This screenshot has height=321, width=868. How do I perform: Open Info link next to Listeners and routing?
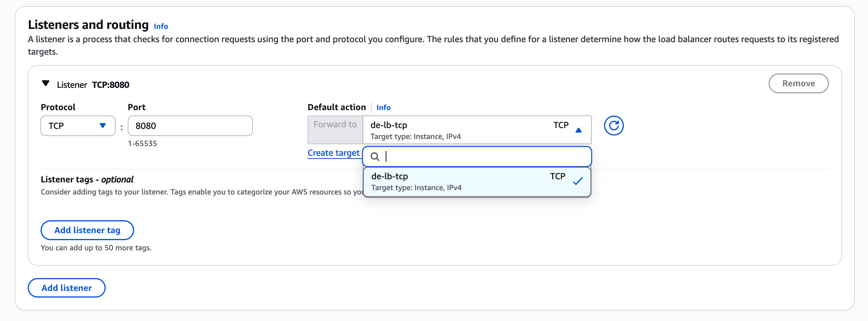(161, 27)
